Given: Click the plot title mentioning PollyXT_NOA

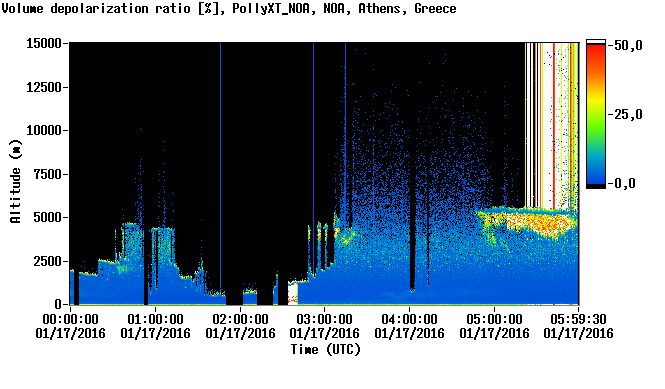Looking at the screenshot, I should pyautogui.click(x=229, y=8).
